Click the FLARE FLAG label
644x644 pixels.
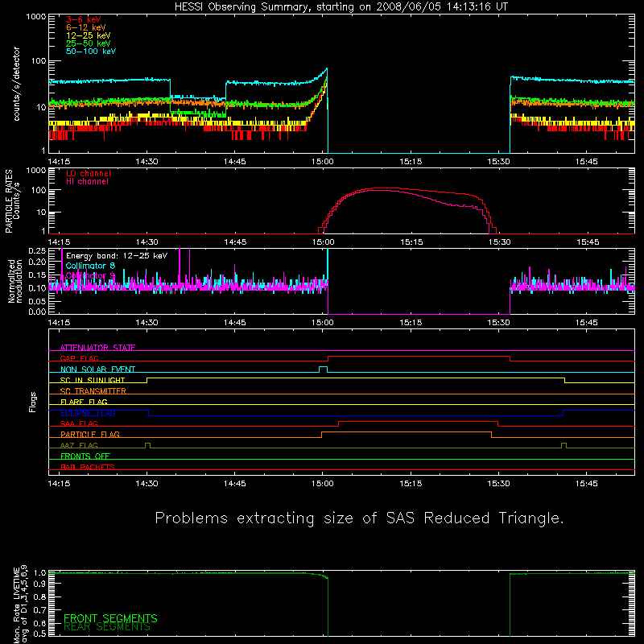(84, 402)
